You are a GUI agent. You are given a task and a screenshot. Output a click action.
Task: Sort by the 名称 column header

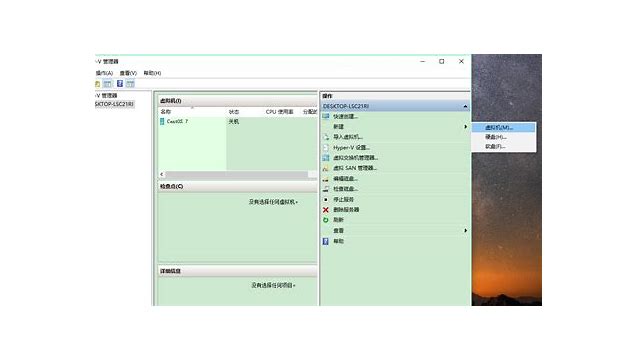pyautogui.click(x=166, y=111)
